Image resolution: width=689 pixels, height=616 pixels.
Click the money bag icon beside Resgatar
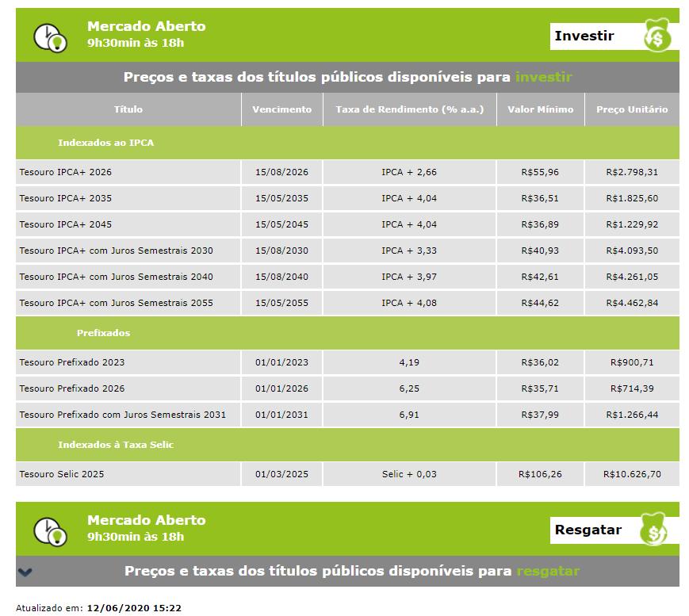(656, 530)
